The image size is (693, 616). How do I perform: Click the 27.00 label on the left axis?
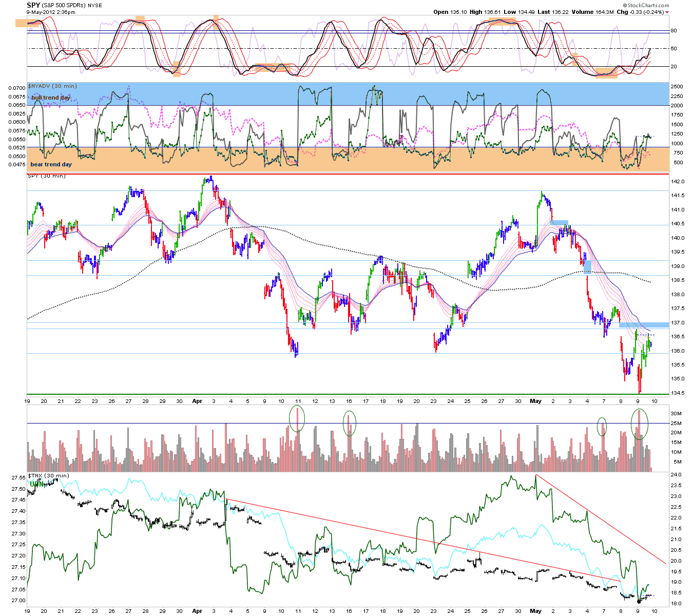pyautogui.click(x=18, y=601)
